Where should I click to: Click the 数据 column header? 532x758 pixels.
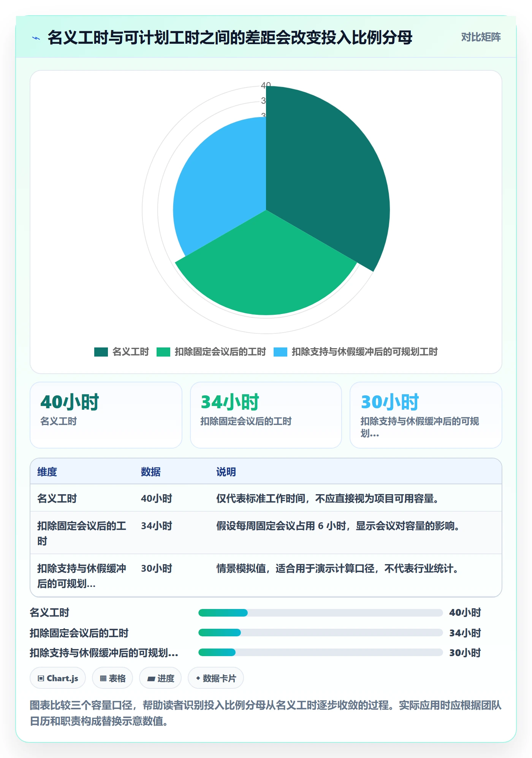point(151,472)
